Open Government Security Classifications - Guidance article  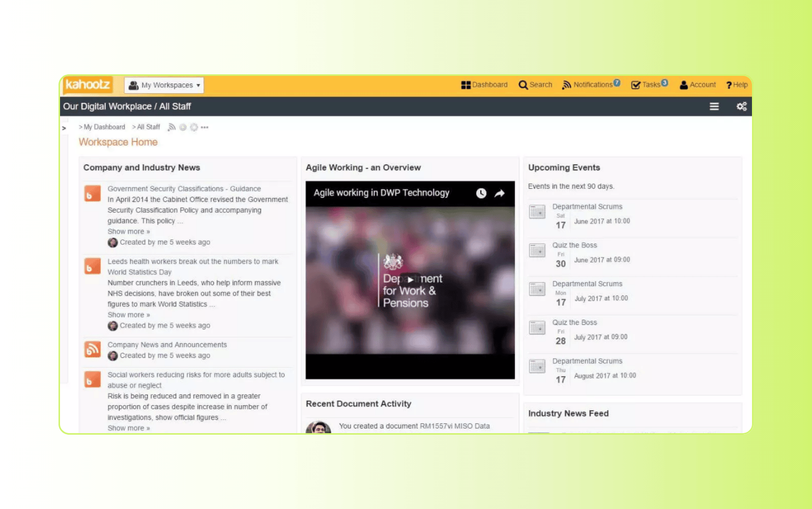point(184,189)
